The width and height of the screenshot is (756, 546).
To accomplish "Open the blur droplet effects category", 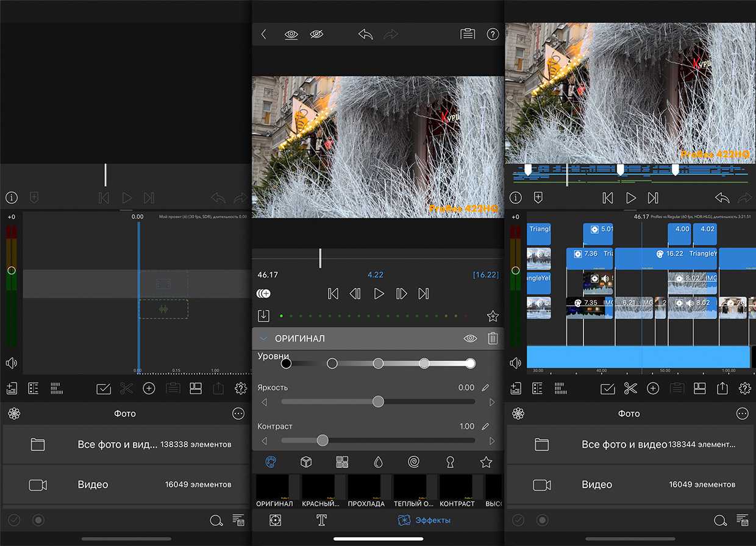I will click(x=378, y=462).
